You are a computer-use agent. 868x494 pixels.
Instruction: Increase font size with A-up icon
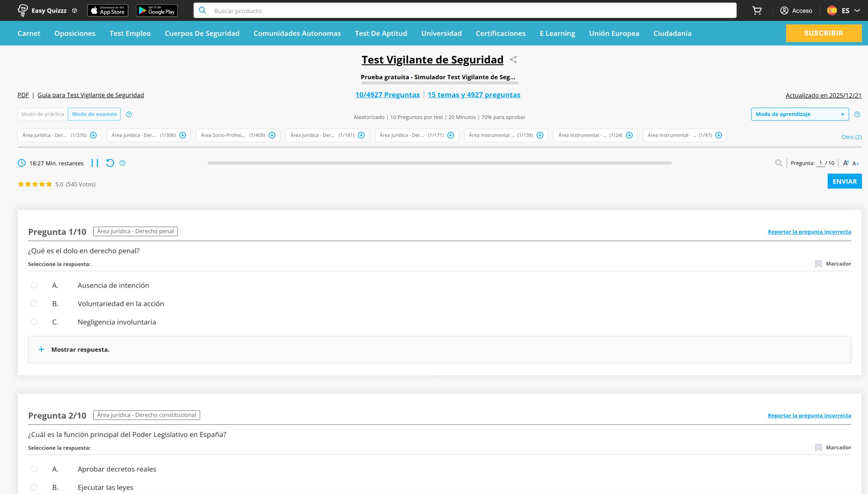pyautogui.click(x=846, y=163)
